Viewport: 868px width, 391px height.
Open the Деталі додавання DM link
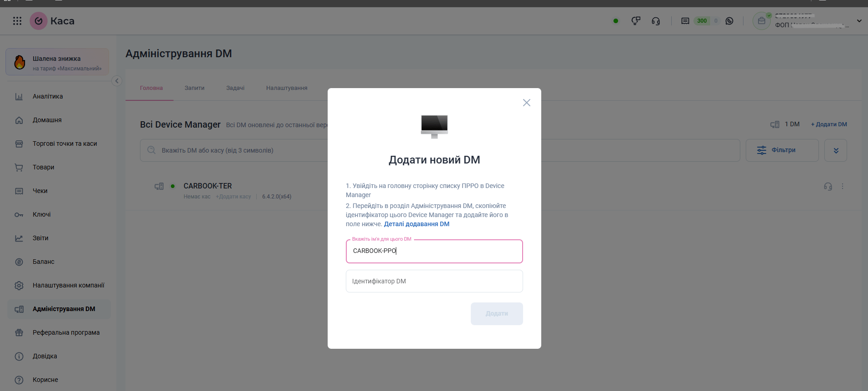pos(416,224)
